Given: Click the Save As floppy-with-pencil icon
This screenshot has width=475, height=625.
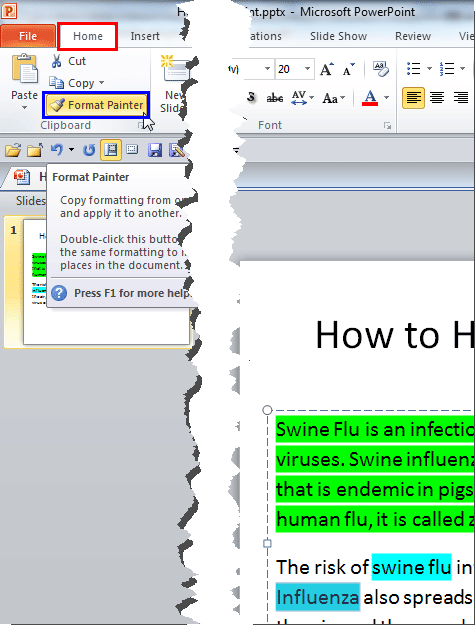Looking at the screenshot, I should pos(177,150).
